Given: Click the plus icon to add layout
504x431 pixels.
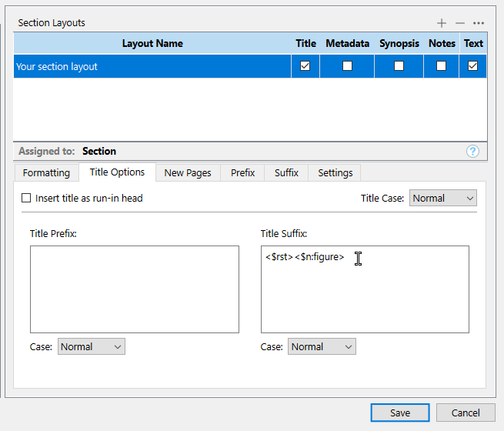Looking at the screenshot, I should pyautogui.click(x=442, y=23).
